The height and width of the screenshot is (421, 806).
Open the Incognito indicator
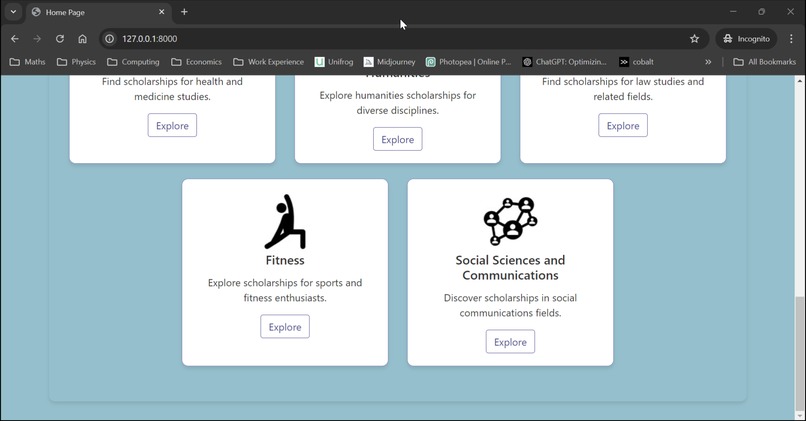[746, 39]
